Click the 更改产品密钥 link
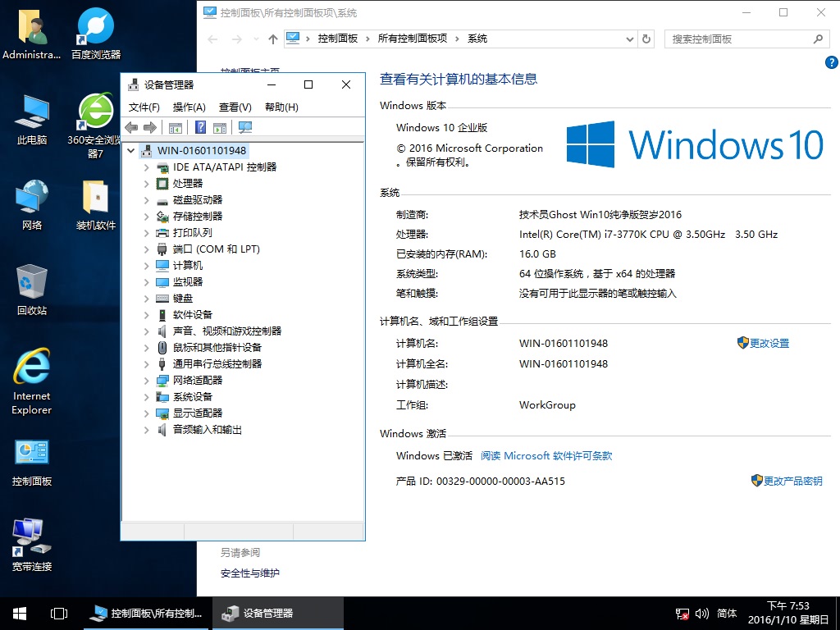This screenshot has width=840, height=630. [793, 481]
